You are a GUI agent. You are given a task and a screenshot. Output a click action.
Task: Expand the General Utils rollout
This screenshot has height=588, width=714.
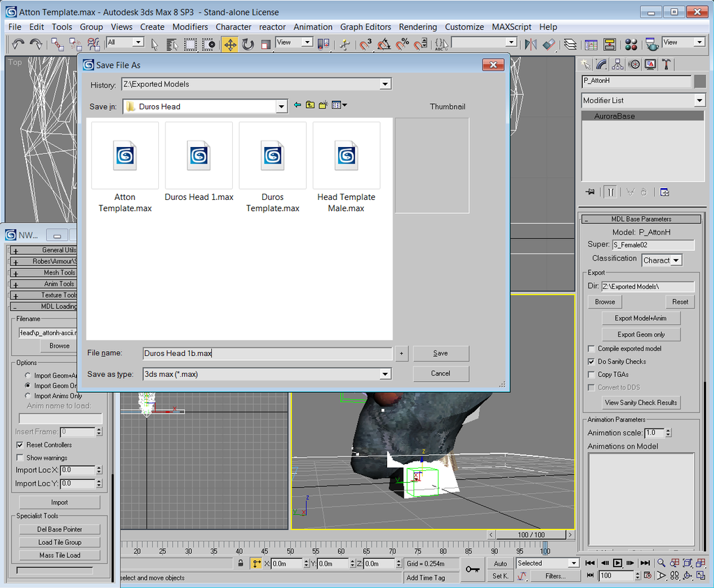[x=43, y=250]
